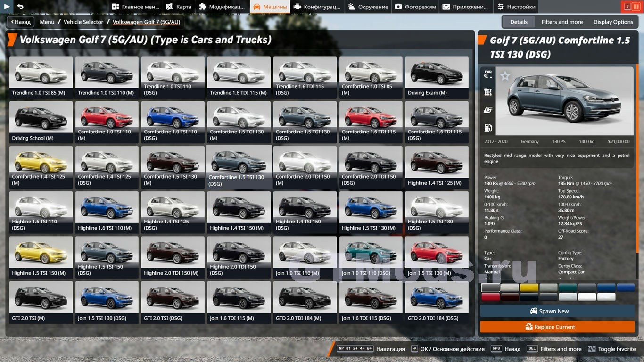Click the play arrow icon in top-left corner
This screenshot has height=362, width=644.
7,7
